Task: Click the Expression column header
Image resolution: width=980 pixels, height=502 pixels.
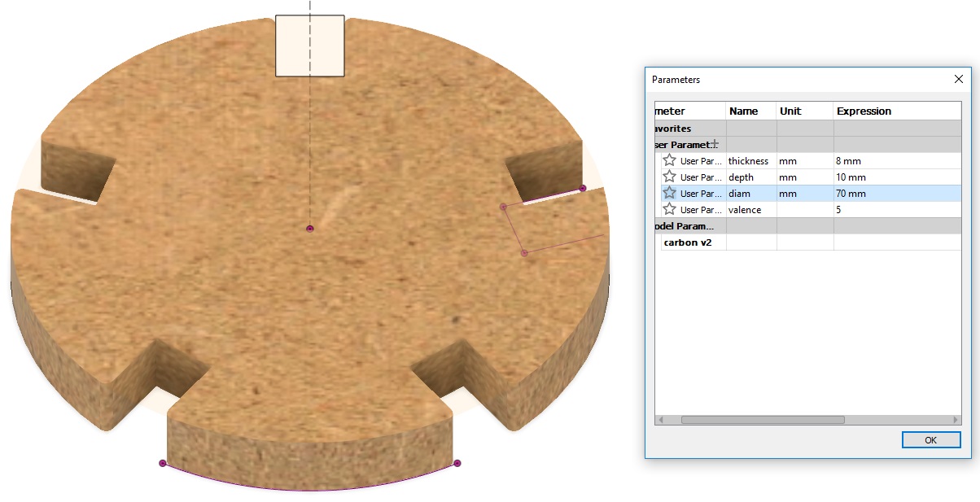Action: tap(898, 111)
